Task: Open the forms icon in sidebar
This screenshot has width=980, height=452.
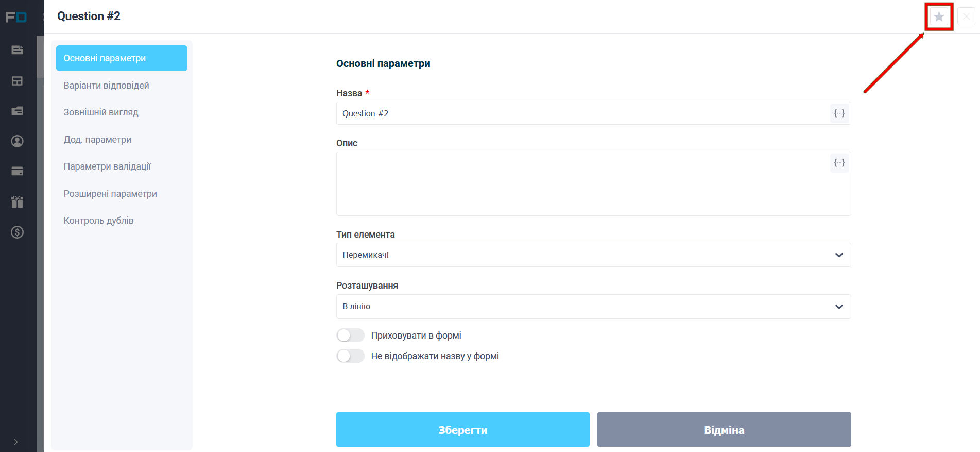Action: click(x=18, y=50)
